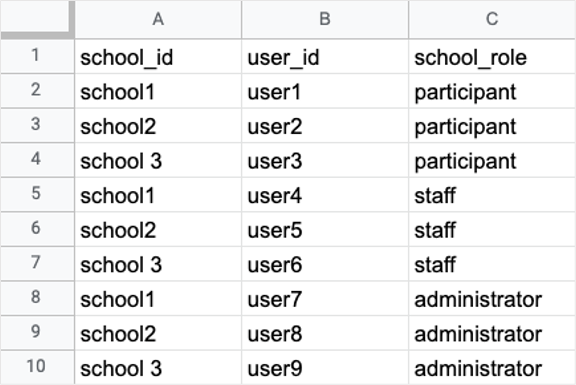Click the school_role header cell

[x=492, y=56]
